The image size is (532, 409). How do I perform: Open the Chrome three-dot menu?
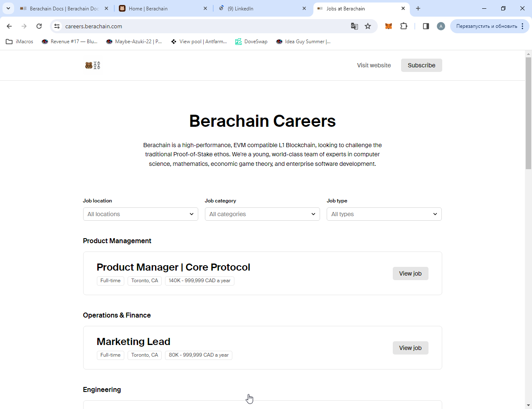pyautogui.click(x=522, y=26)
